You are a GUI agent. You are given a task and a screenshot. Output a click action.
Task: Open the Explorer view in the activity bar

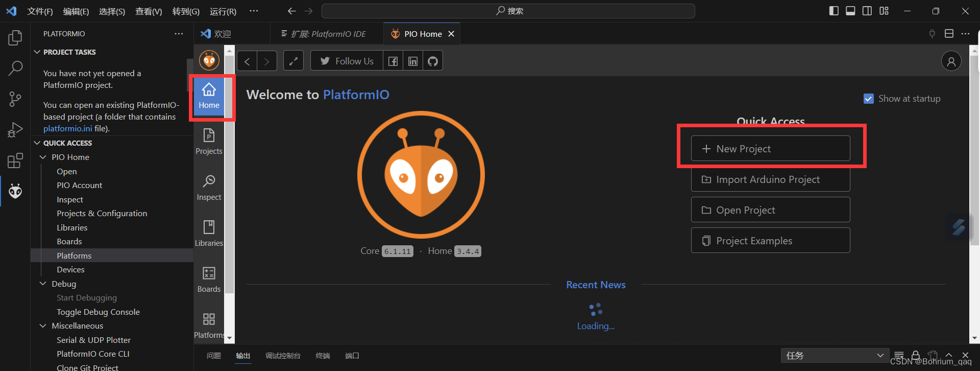(x=15, y=37)
